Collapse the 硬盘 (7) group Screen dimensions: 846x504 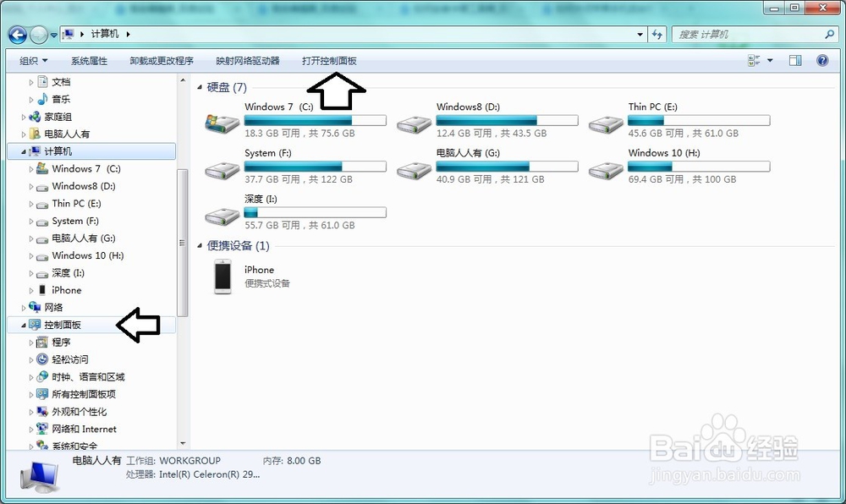coord(200,87)
